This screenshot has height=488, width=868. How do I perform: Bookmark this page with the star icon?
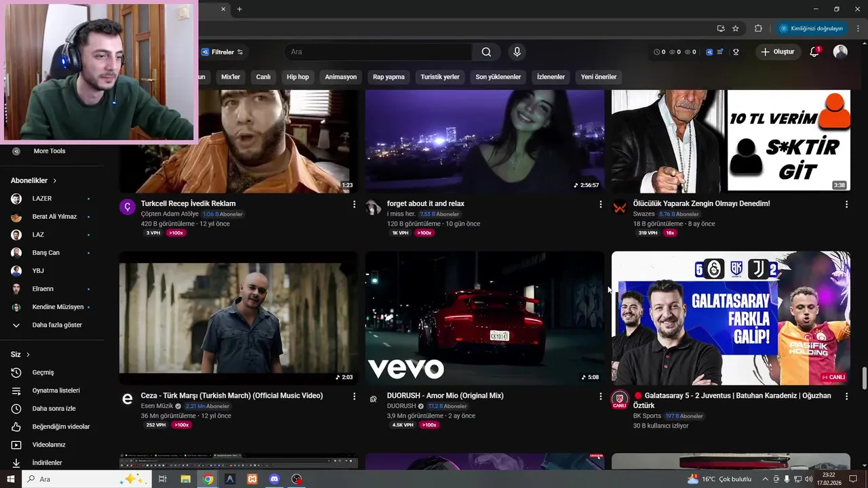click(736, 28)
